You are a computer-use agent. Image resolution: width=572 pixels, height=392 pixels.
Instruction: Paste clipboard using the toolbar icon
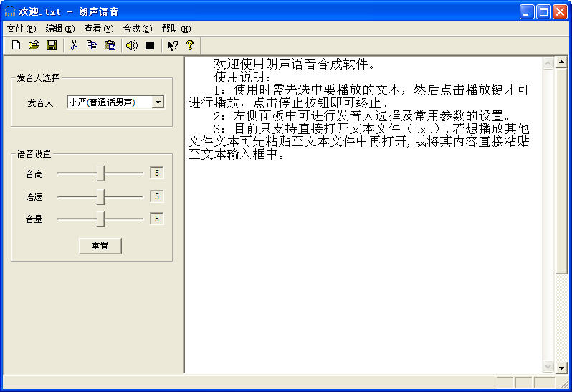(x=110, y=45)
